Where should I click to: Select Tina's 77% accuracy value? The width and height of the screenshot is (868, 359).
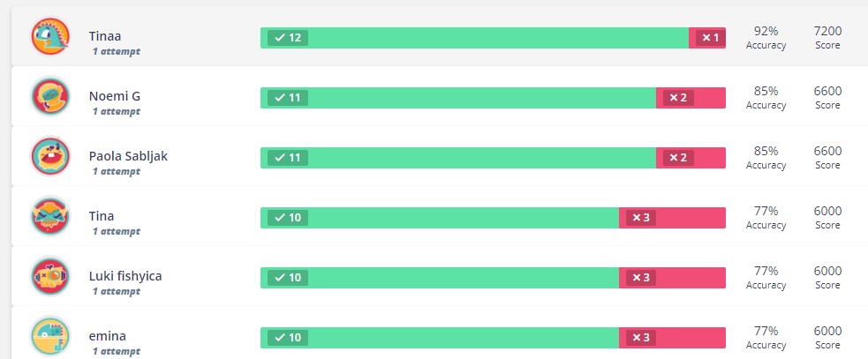766,211
